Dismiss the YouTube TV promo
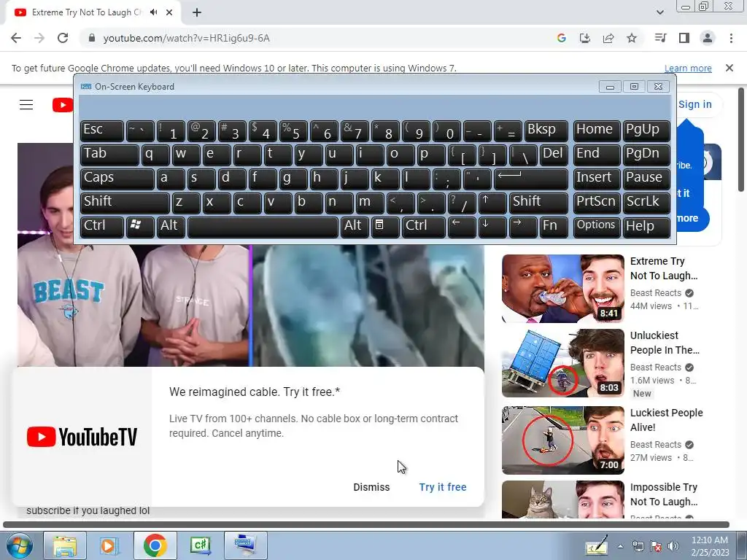 point(371,487)
